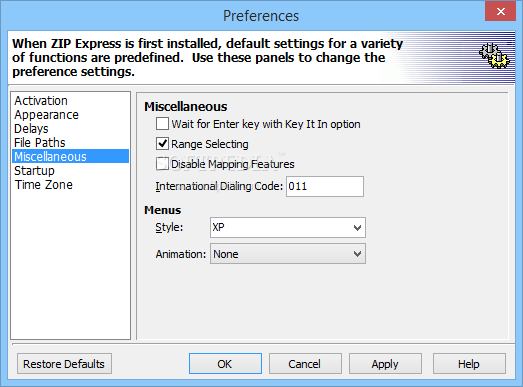Open Help for preferences
The image size is (523, 387).
point(469,364)
